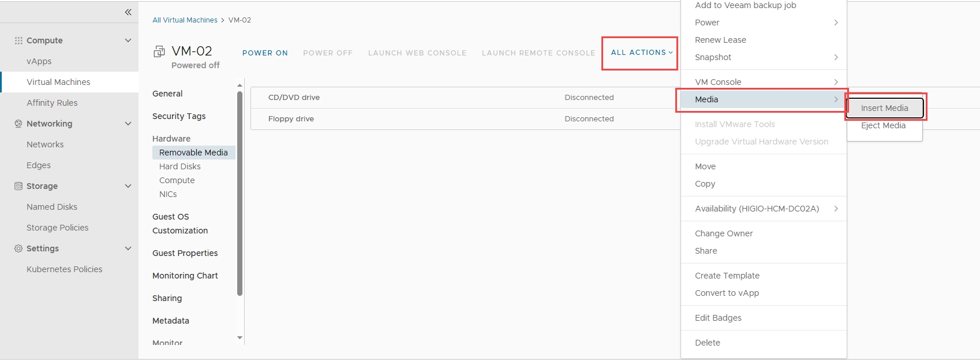Choose Delete from the actions menu
This screenshot has width=980, height=360.
pos(707,343)
